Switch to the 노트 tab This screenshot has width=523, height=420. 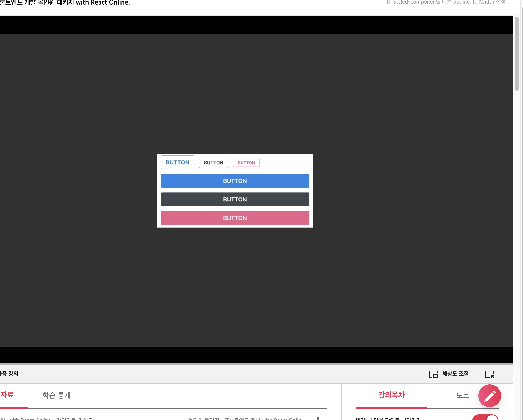[x=462, y=395]
